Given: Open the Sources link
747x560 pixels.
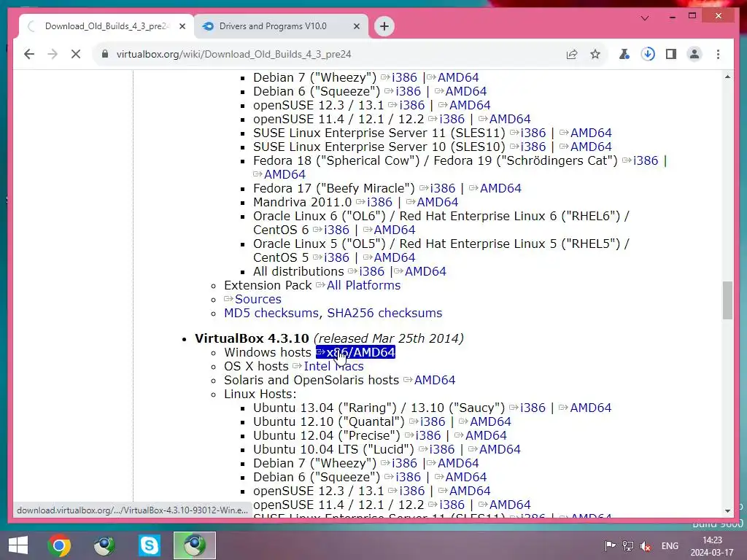Looking at the screenshot, I should tap(253, 299).
